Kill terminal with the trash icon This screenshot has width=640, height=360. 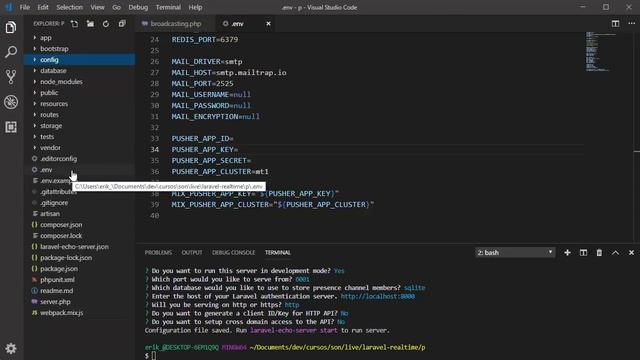599,253
